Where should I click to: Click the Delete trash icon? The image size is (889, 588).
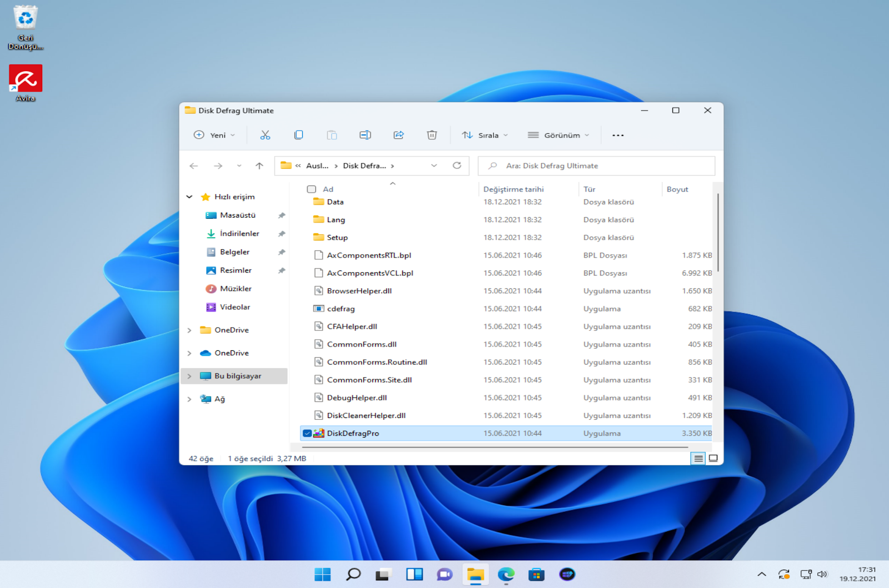(432, 135)
